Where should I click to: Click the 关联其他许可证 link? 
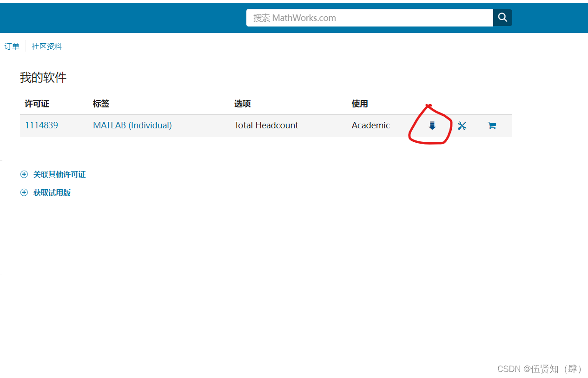[x=59, y=174]
